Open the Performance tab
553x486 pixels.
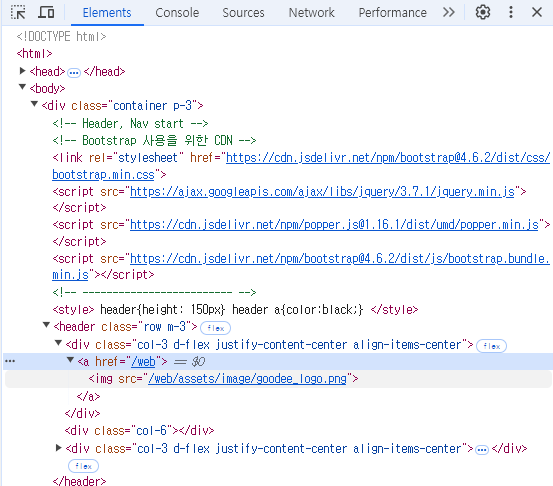point(393,13)
